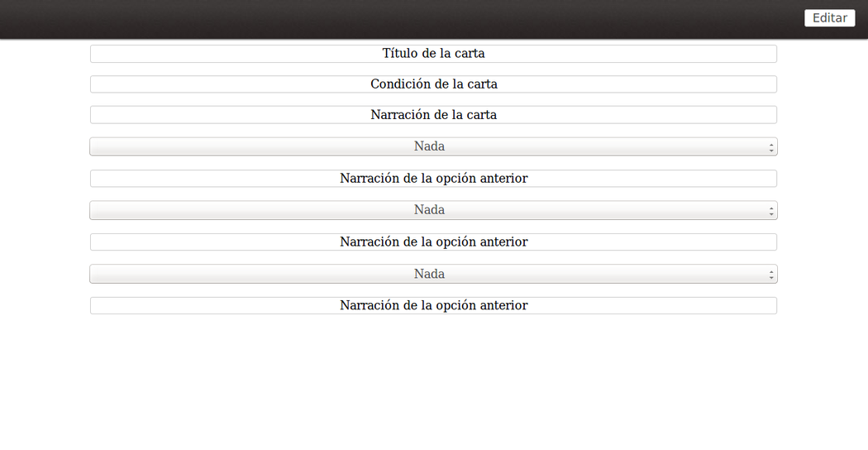The height and width of the screenshot is (450, 868).
Task: Click the arrow icon on second Nada dropdown
Action: [x=771, y=211]
